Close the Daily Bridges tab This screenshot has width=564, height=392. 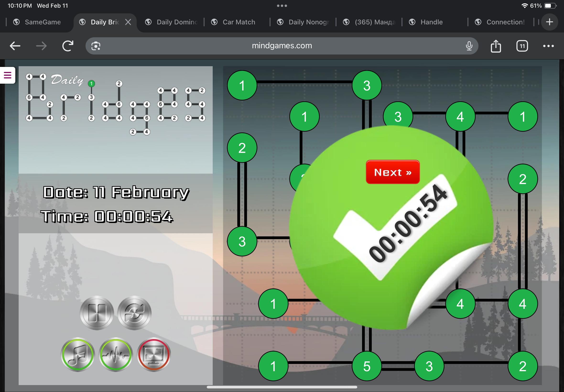tap(128, 22)
